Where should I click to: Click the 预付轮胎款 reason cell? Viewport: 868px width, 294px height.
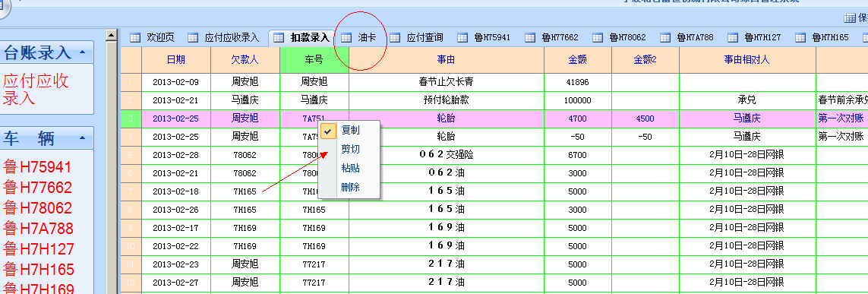(x=447, y=100)
